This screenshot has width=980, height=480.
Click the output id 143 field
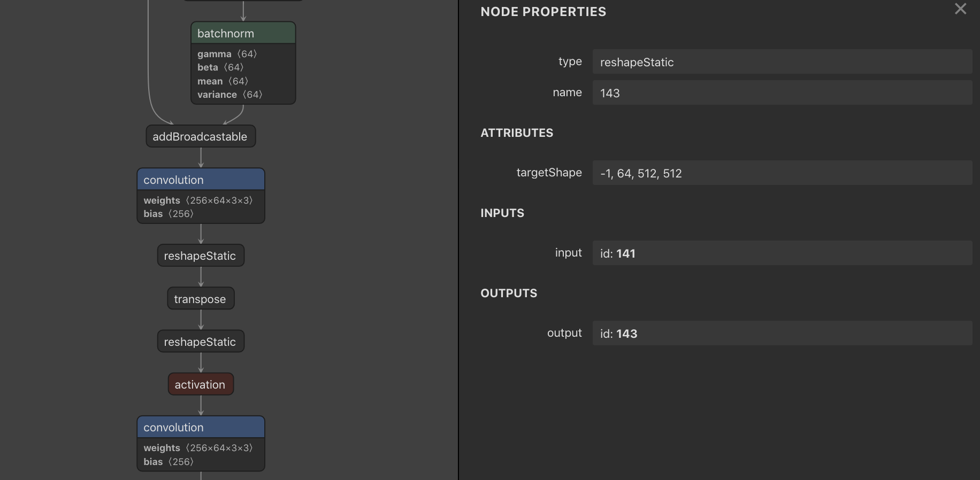(782, 333)
